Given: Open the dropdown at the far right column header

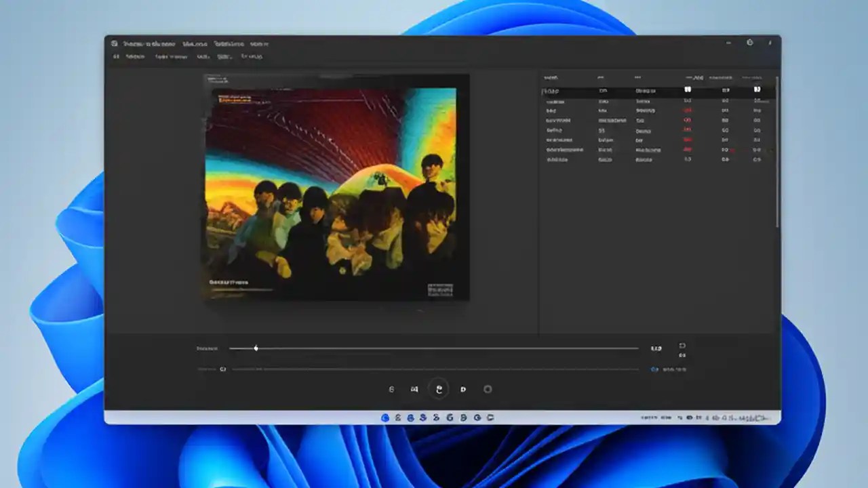Looking at the screenshot, I should (x=751, y=77).
